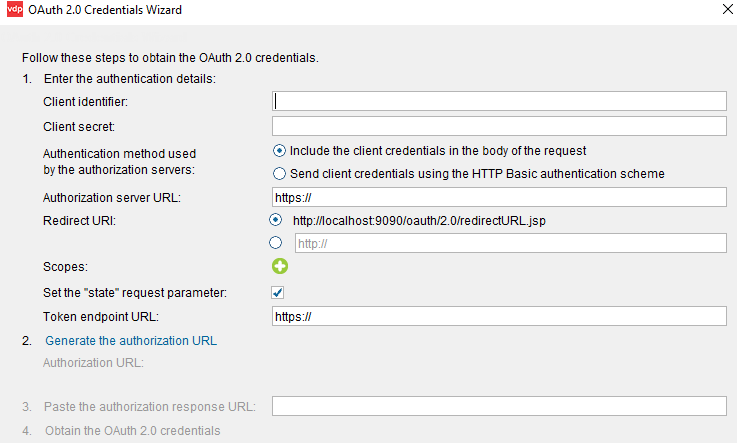Choose the localhost redirectURL.jsp redirect URI
The height and width of the screenshot is (443, 737).
[x=275, y=220]
